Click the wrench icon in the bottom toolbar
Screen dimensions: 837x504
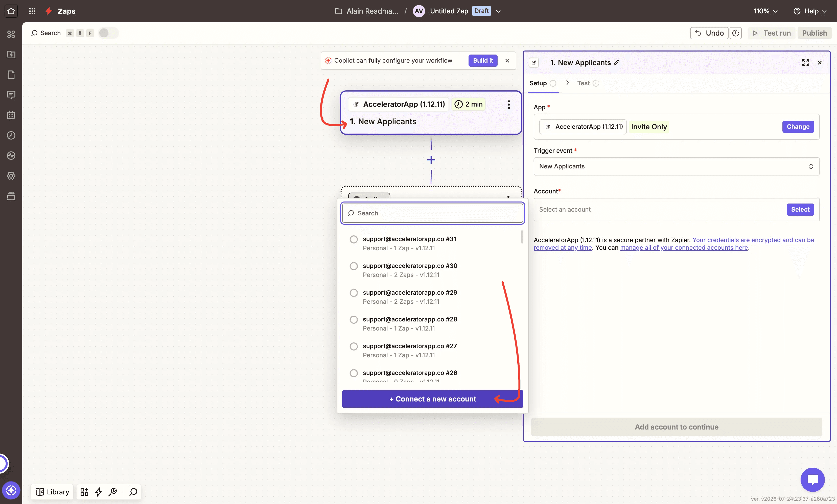[x=113, y=492]
